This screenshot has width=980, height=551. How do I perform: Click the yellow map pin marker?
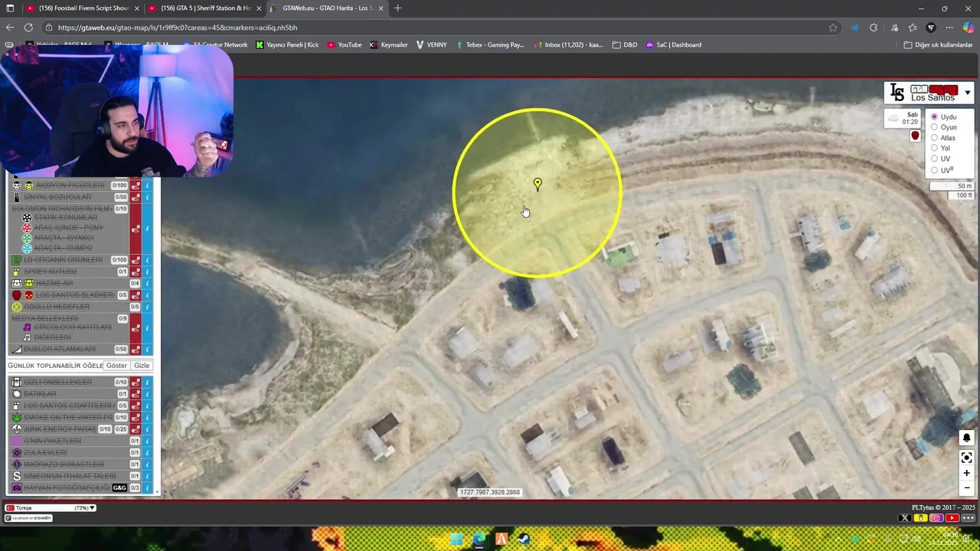[537, 184]
